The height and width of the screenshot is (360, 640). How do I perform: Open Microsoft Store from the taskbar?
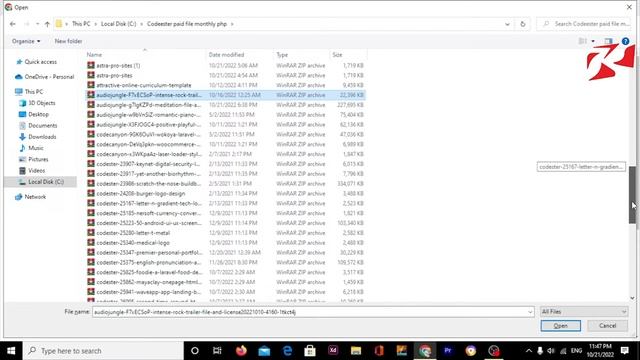click(x=310, y=351)
